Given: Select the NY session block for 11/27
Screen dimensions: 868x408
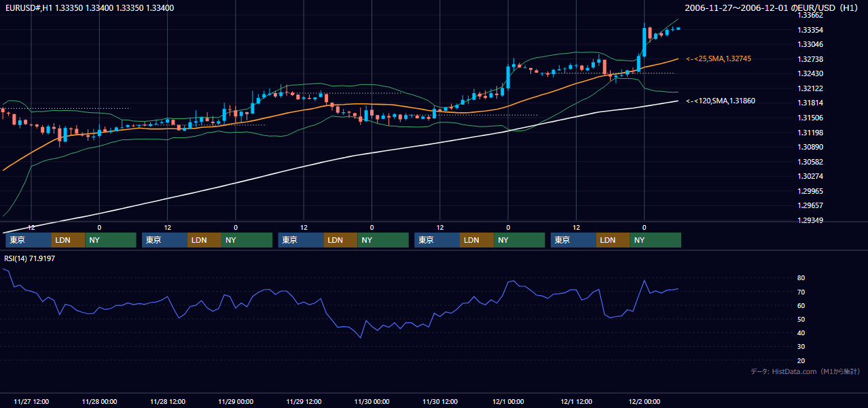Looking at the screenshot, I should point(111,240).
